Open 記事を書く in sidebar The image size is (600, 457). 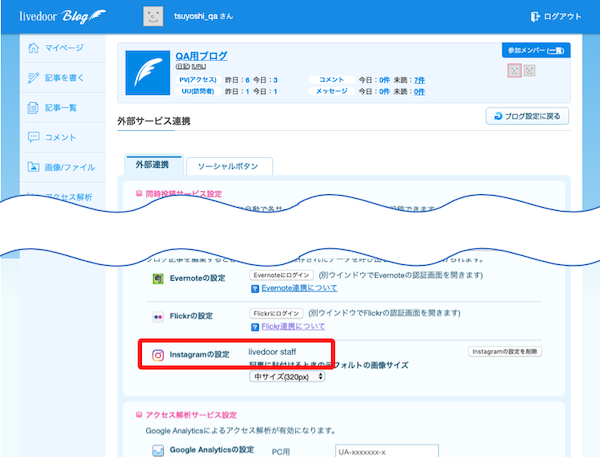coord(64,78)
